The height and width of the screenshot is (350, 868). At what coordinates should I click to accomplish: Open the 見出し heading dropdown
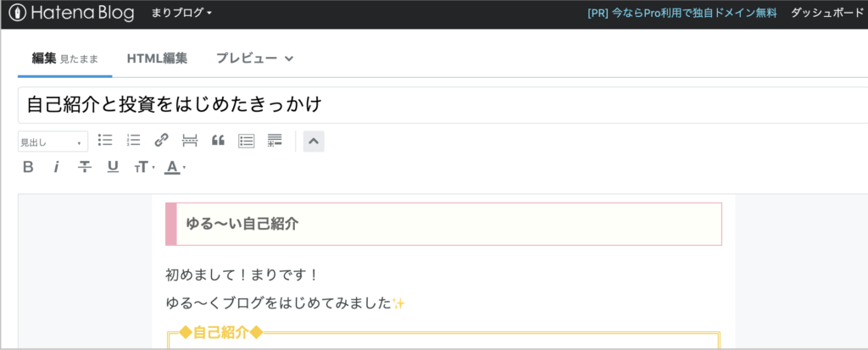coord(53,142)
